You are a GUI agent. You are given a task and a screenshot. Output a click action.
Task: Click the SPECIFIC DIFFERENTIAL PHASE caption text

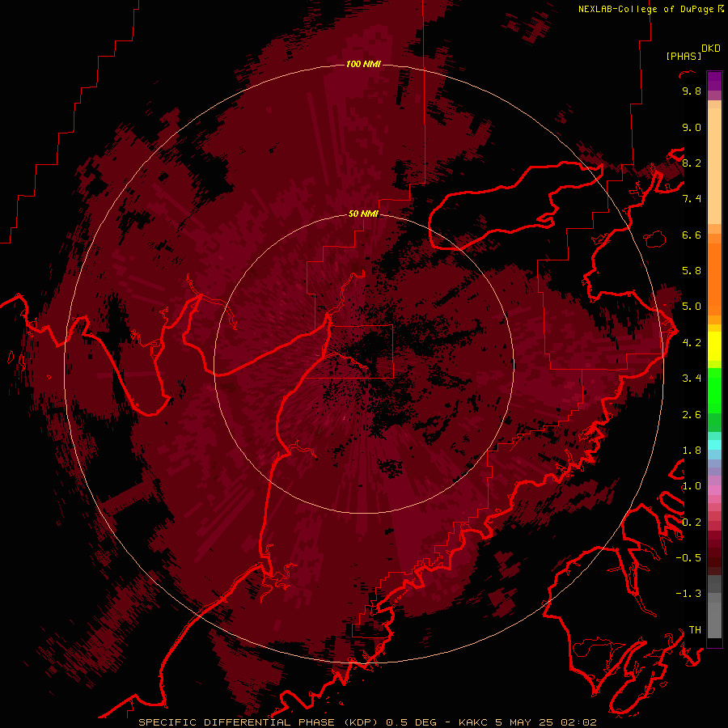click(236, 722)
